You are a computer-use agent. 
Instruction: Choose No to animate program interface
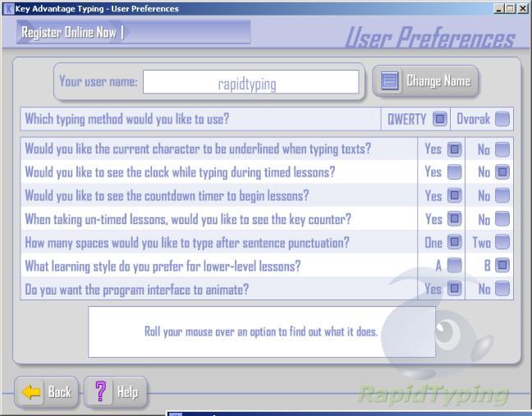[502, 289]
